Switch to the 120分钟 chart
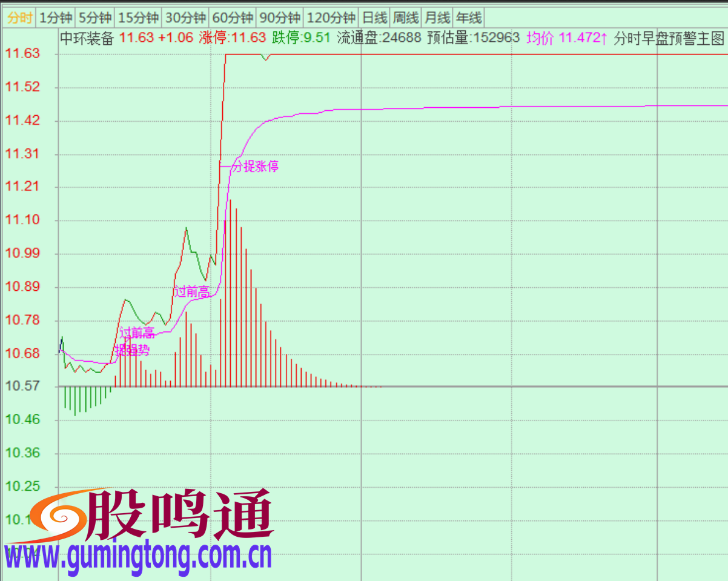The image size is (728, 581). [x=331, y=18]
